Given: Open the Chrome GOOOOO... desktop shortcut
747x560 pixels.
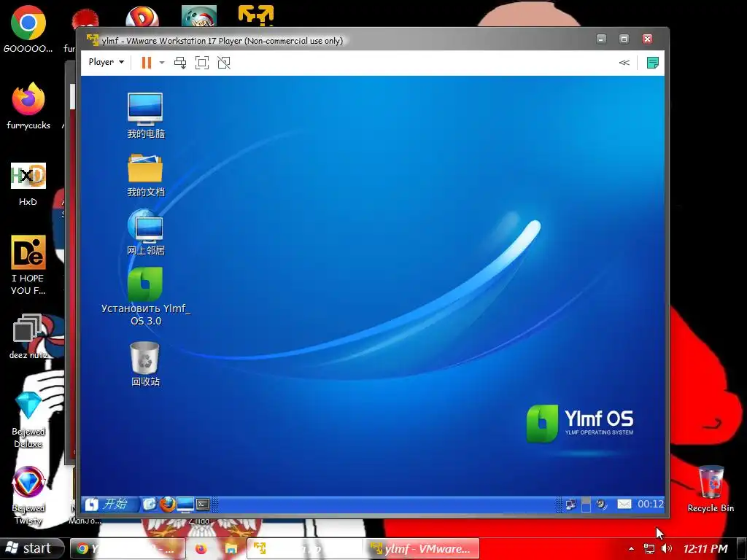Looking at the screenshot, I should [x=28, y=29].
